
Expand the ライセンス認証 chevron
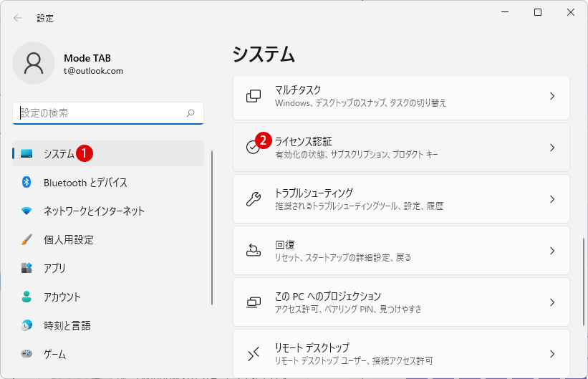[x=552, y=148]
